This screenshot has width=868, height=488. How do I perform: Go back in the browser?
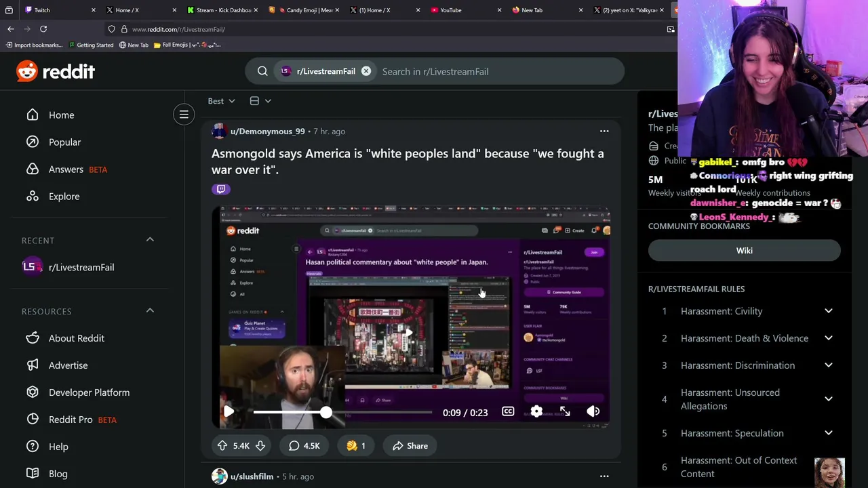click(11, 29)
